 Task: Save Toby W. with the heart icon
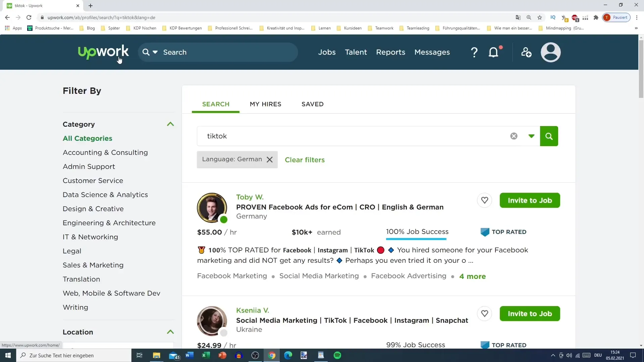pyautogui.click(x=484, y=200)
